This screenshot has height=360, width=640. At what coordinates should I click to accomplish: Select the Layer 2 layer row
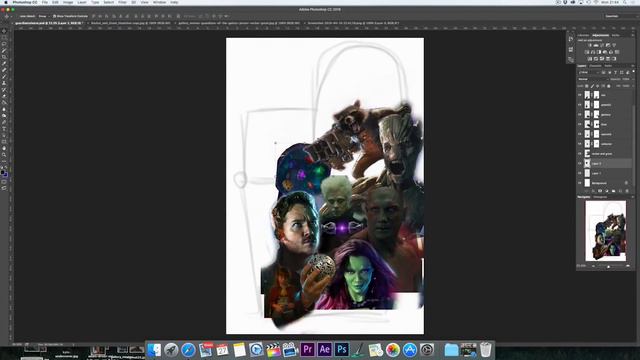(604, 163)
